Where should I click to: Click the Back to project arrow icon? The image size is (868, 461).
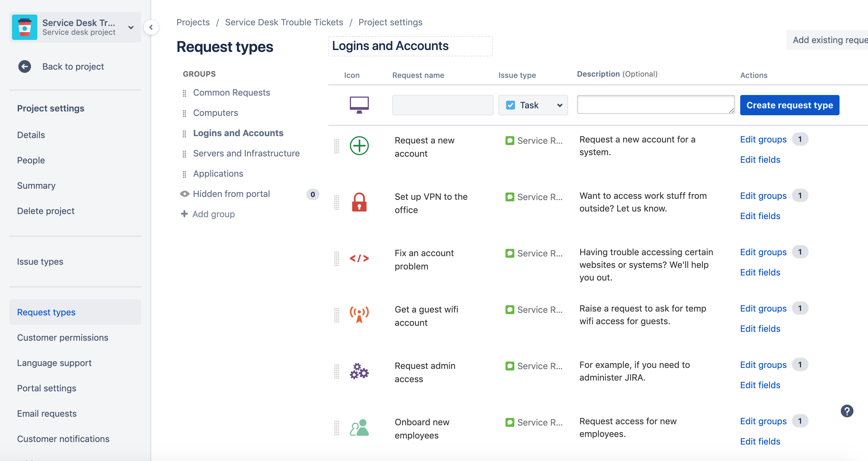pyautogui.click(x=25, y=66)
